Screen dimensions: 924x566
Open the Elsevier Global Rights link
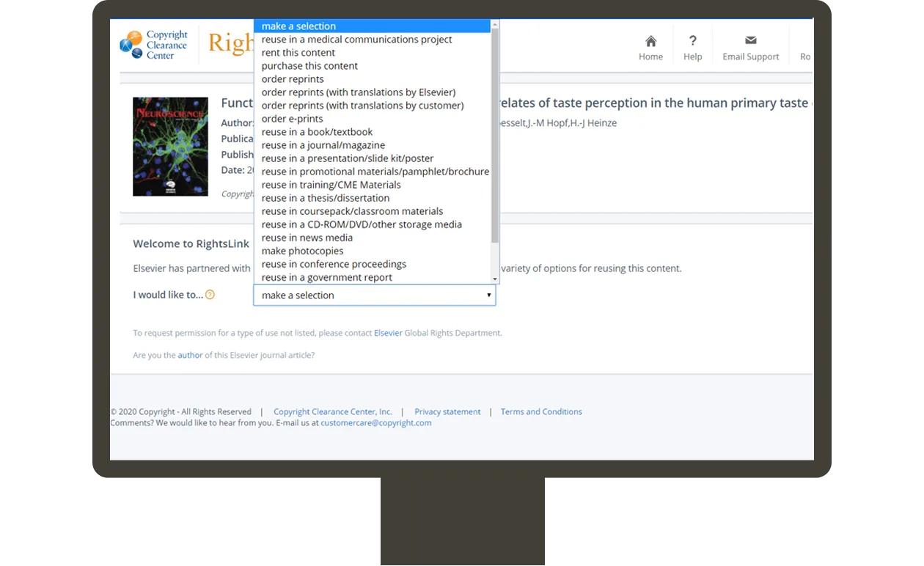388,333
